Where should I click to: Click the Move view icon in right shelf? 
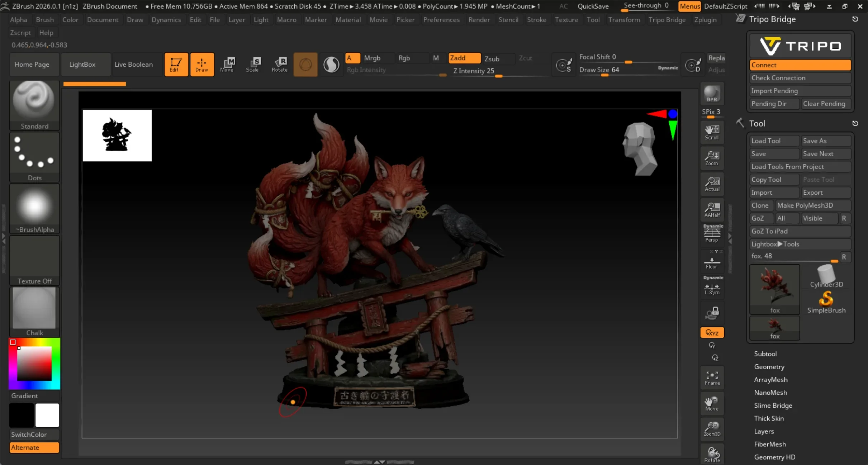(712, 404)
